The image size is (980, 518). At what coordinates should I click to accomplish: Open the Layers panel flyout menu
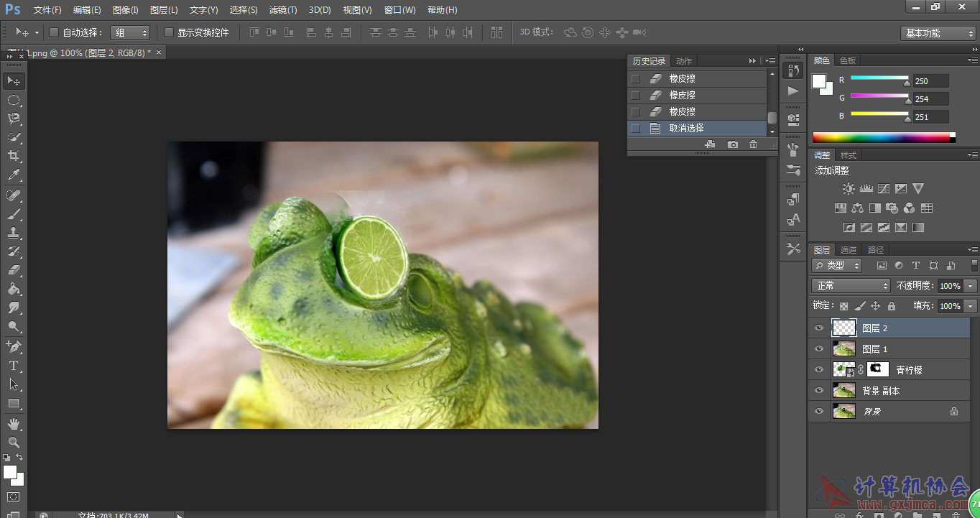(972, 250)
